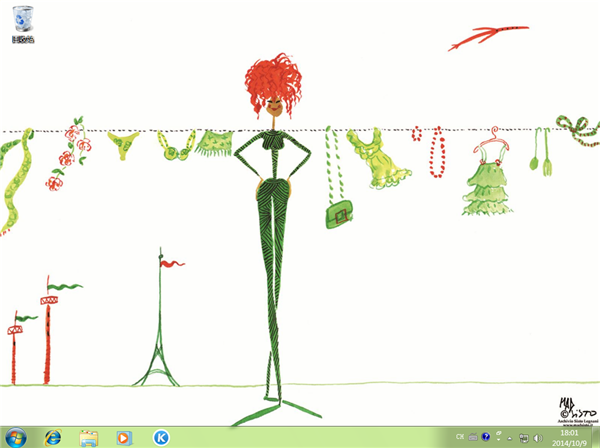Open Windows Explorer from the taskbar
The image size is (600, 448).
point(88,437)
